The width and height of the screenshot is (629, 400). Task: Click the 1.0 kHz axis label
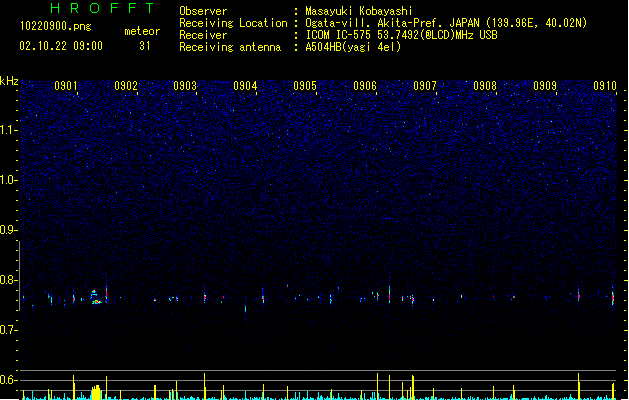pyautogui.click(x=8, y=180)
